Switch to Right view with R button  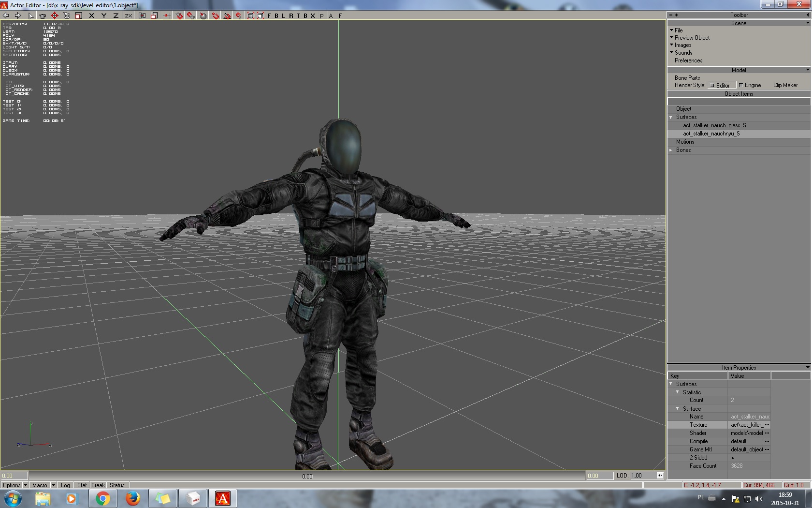pos(290,15)
